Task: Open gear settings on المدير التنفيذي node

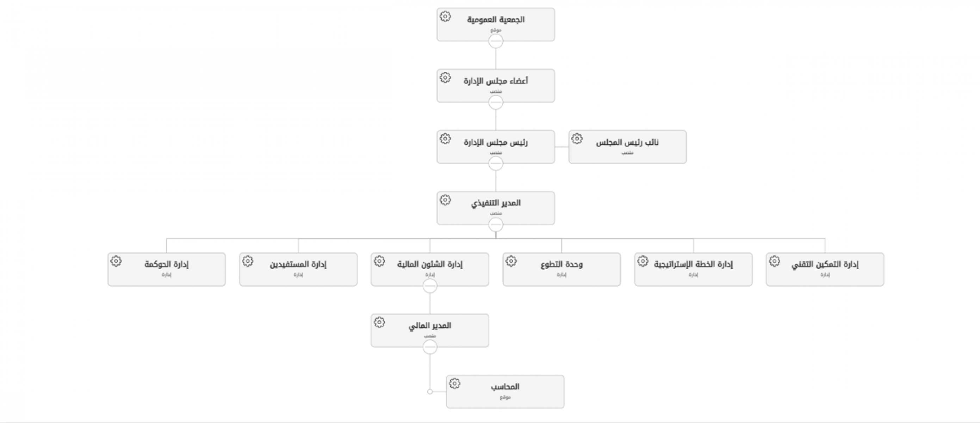Action: point(445,200)
